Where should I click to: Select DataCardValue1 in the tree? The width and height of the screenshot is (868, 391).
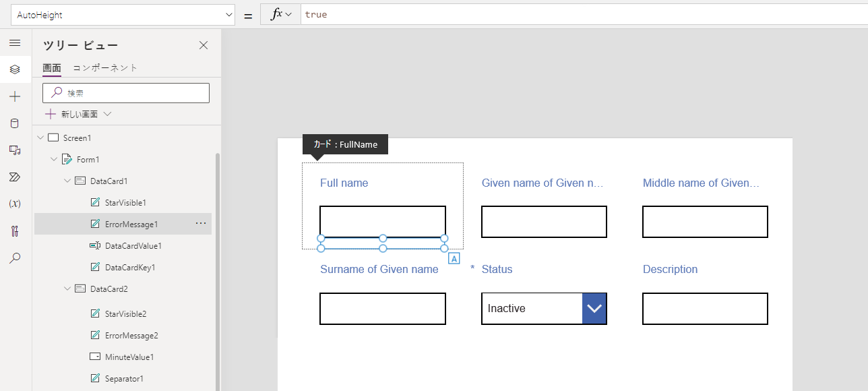[x=133, y=245]
